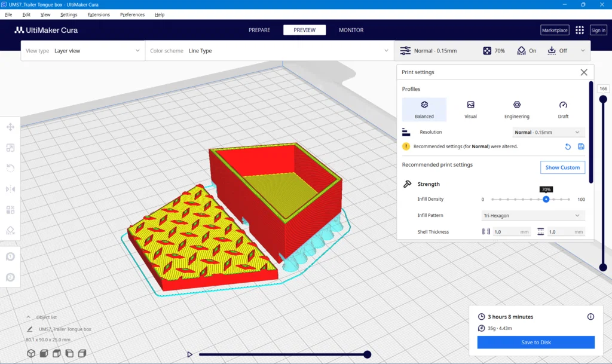This screenshot has width=612, height=364.
Task: Open the View type dropdown
Action: (82, 51)
